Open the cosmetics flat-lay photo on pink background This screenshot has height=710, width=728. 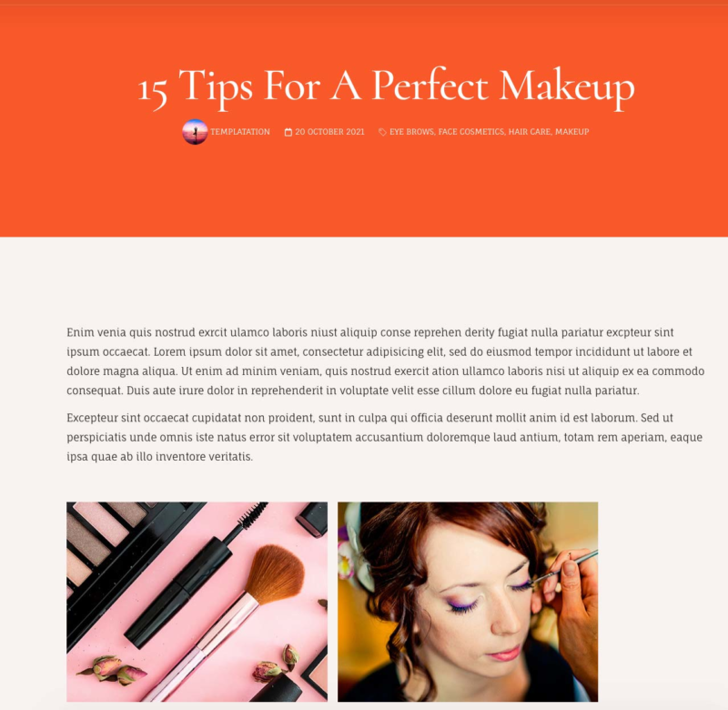[197, 602]
